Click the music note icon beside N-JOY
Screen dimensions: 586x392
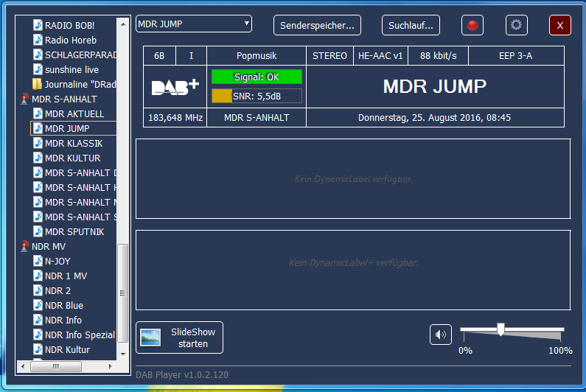[x=38, y=262]
